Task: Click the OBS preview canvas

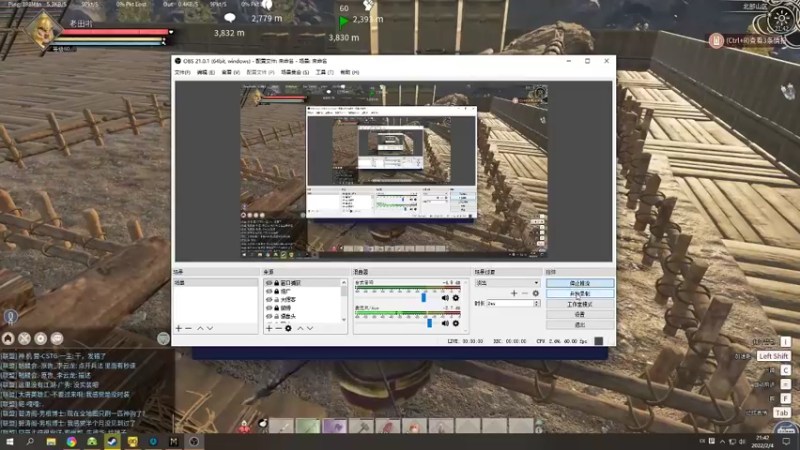Action: 393,171
